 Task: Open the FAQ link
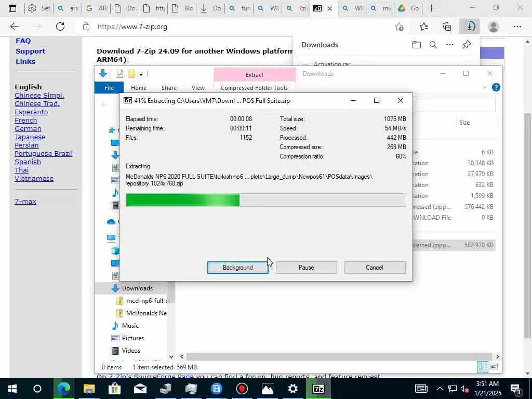[23, 41]
